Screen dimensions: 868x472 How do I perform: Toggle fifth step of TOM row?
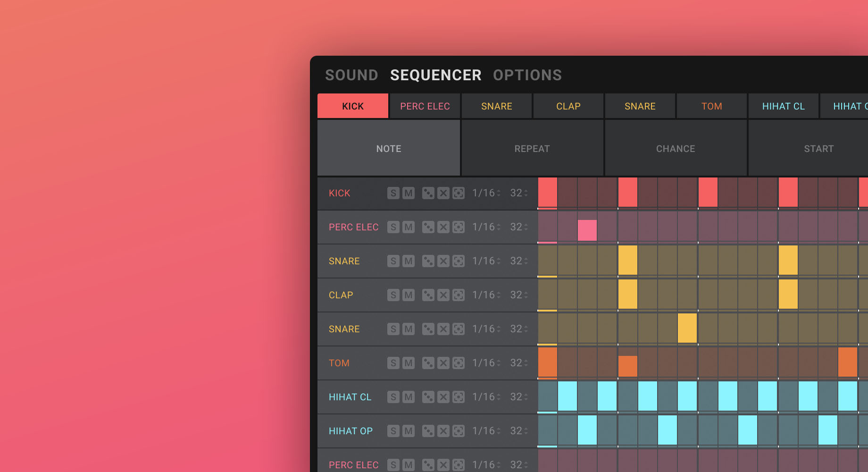click(628, 362)
